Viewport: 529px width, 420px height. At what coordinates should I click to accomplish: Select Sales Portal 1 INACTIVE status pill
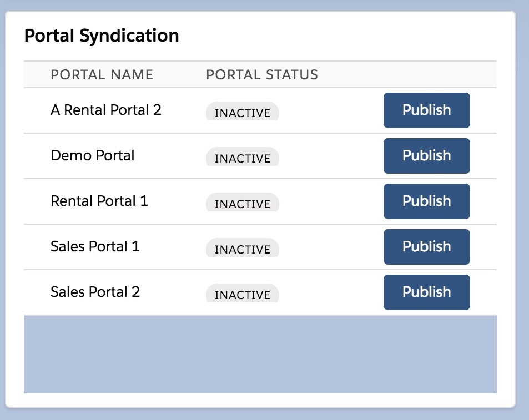(242, 248)
